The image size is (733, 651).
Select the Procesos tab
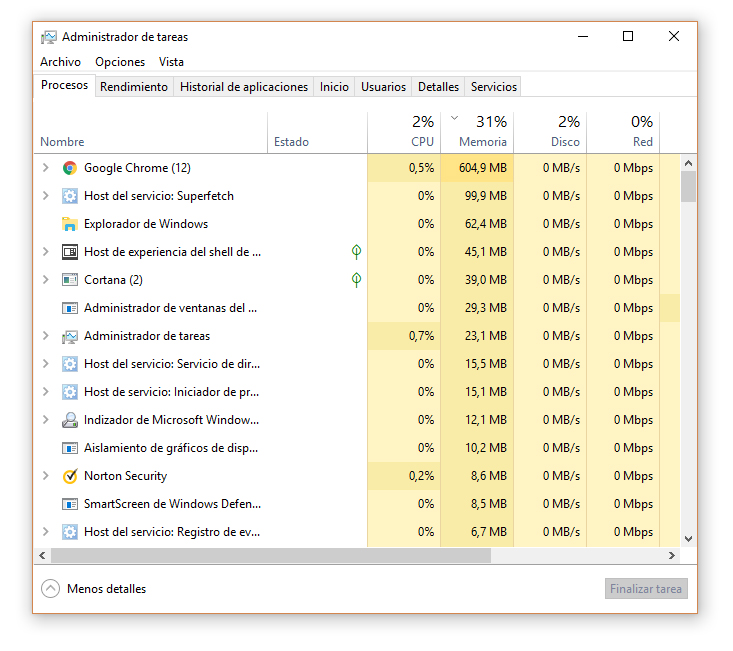[x=65, y=86]
